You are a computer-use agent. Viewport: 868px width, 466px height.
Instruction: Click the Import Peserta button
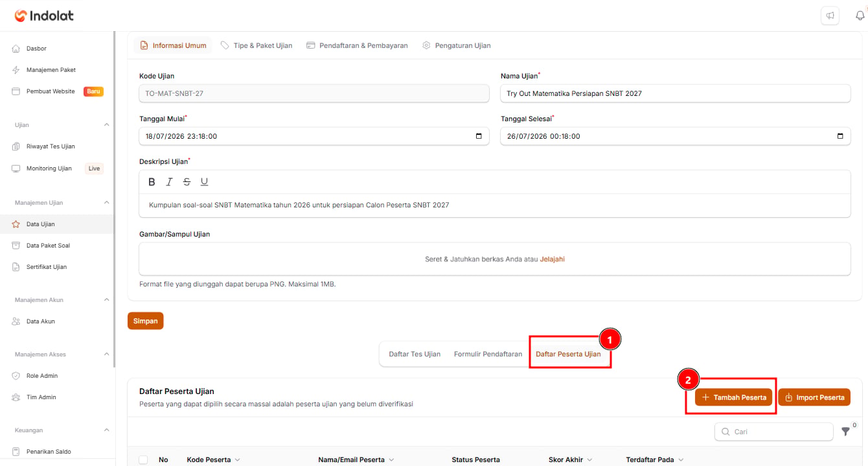[x=814, y=397]
